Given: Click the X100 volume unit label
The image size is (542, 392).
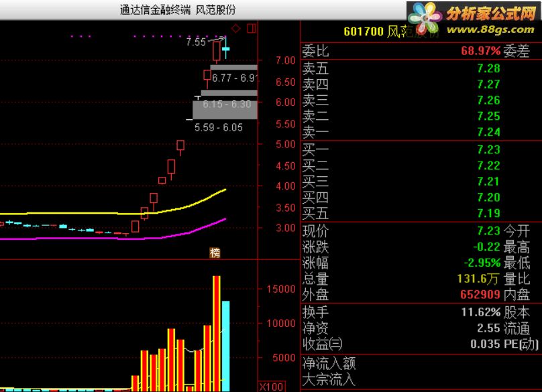Looking at the screenshot, I should 272,387.
